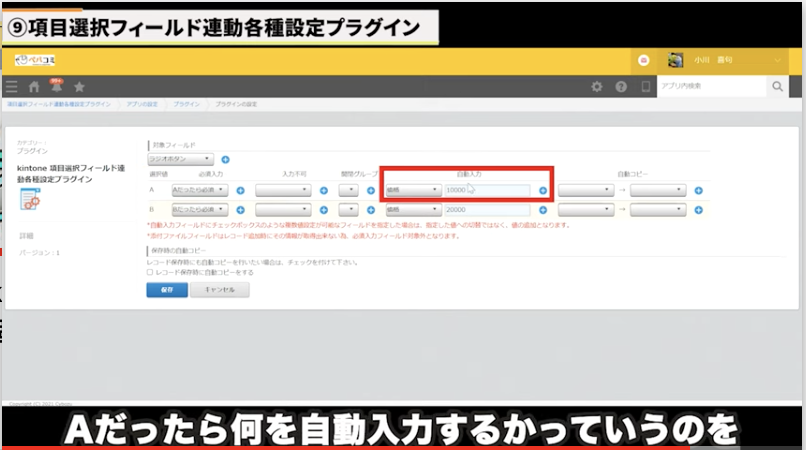The height and width of the screenshot is (450, 806).
Task: Add auto-input entry with plus icon in row A
Action: (543, 189)
